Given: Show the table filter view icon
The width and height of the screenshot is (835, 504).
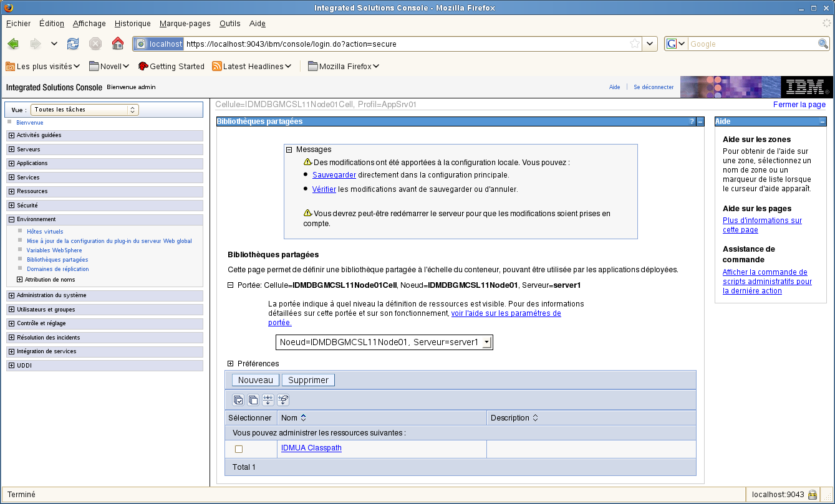Looking at the screenshot, I should (268, 400).
